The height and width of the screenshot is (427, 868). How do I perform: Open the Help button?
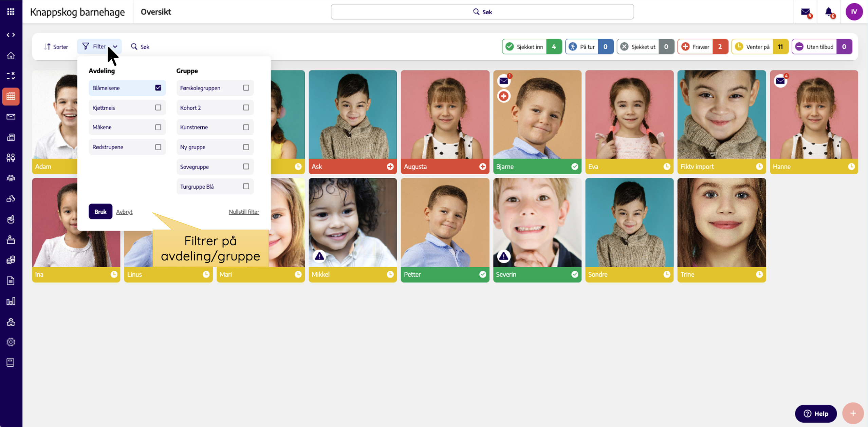tap(816, 413)
